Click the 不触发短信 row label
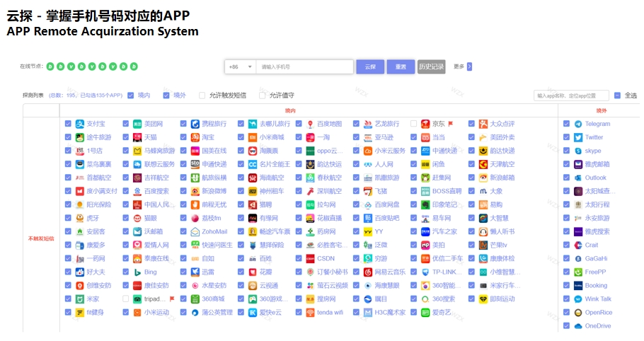 (41, 238)
